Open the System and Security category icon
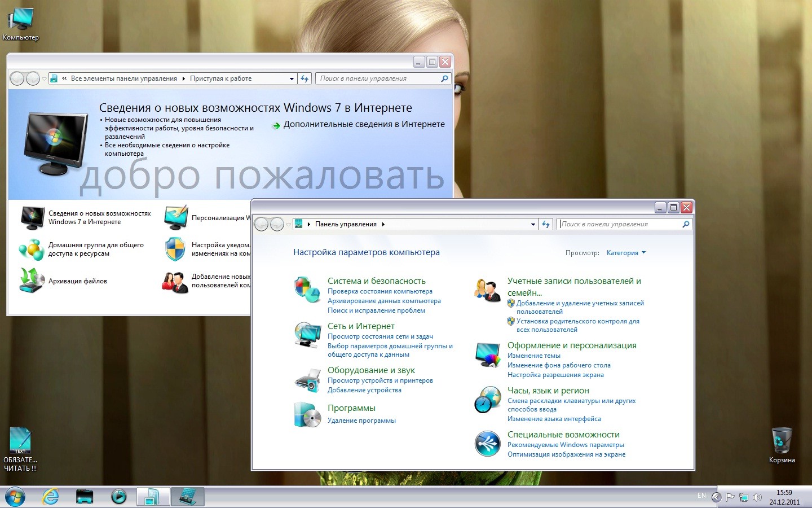 [x=307, y=289]
